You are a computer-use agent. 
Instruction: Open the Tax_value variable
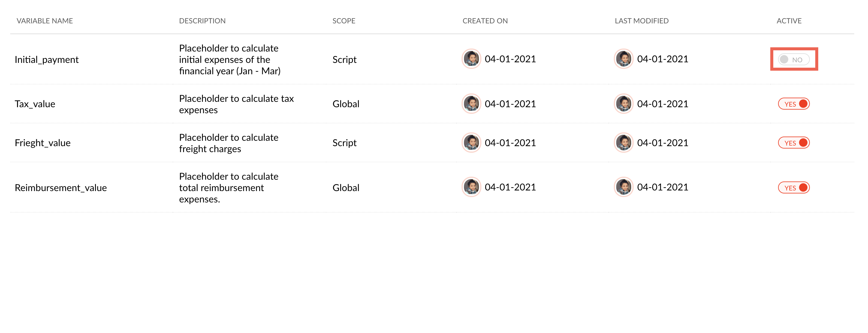[x=35, y=104]
